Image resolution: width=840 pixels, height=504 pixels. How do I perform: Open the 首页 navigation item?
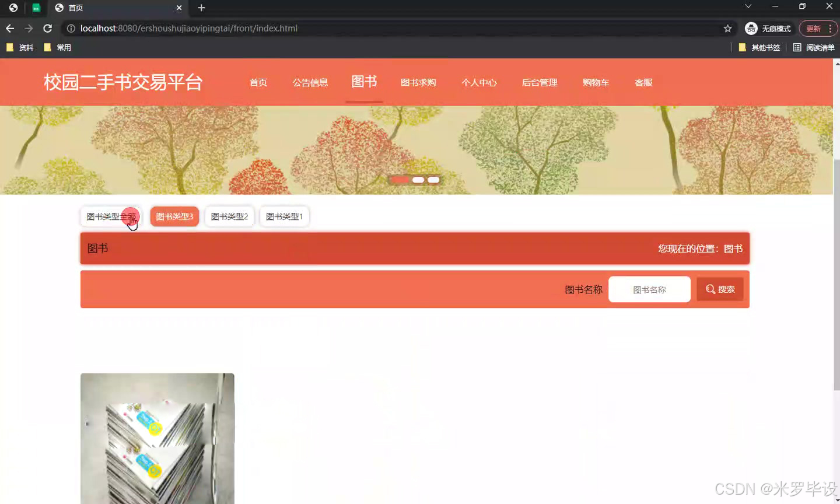pyautogui.click(x=258, y=82)
